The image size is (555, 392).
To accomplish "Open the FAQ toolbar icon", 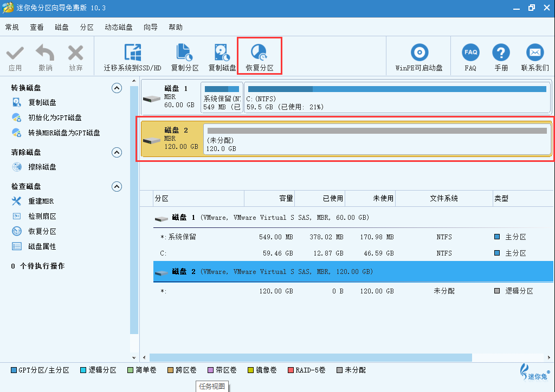I will (470, 53).
